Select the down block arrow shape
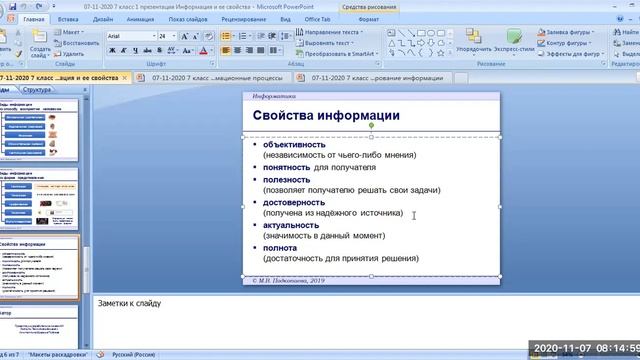Screen dimensions: 640x360 coord(431,43)
